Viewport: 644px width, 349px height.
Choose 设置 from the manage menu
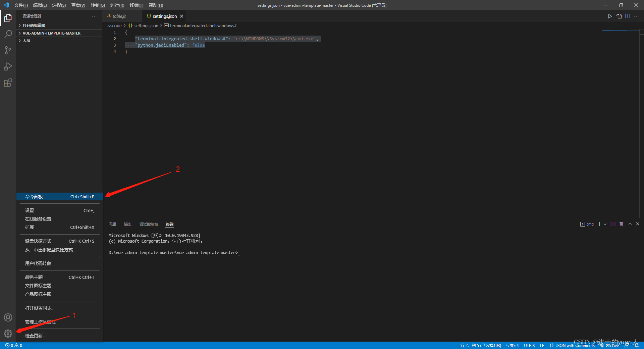coord(60,210)
